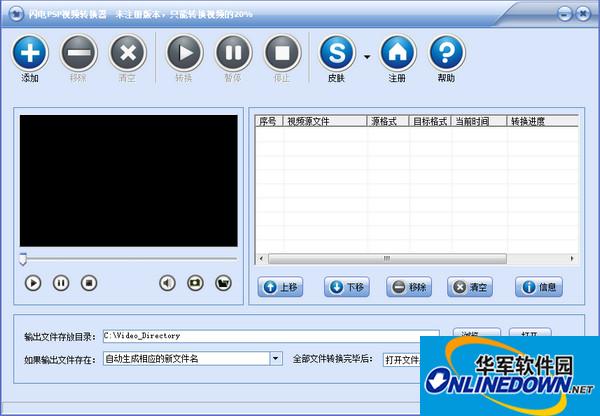Screen dimensions: 600x416
Task: Open the 注册 (Register) house icon
Action: pos(398,52)
